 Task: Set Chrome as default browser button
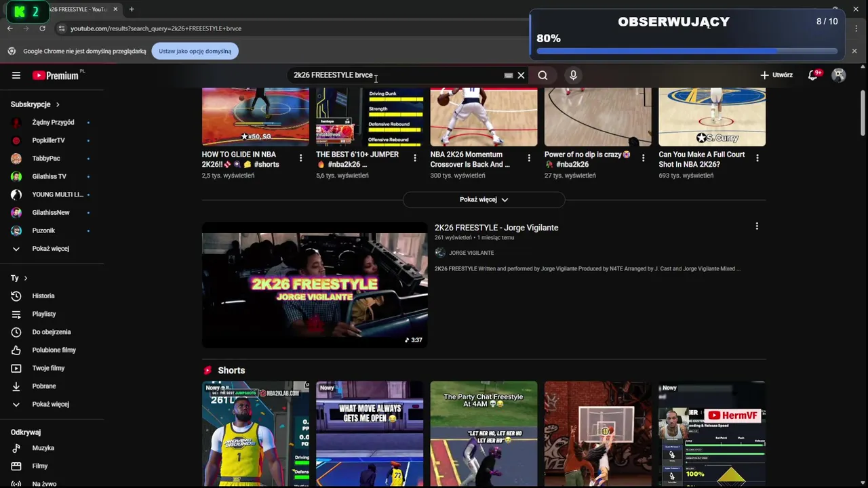195,51
